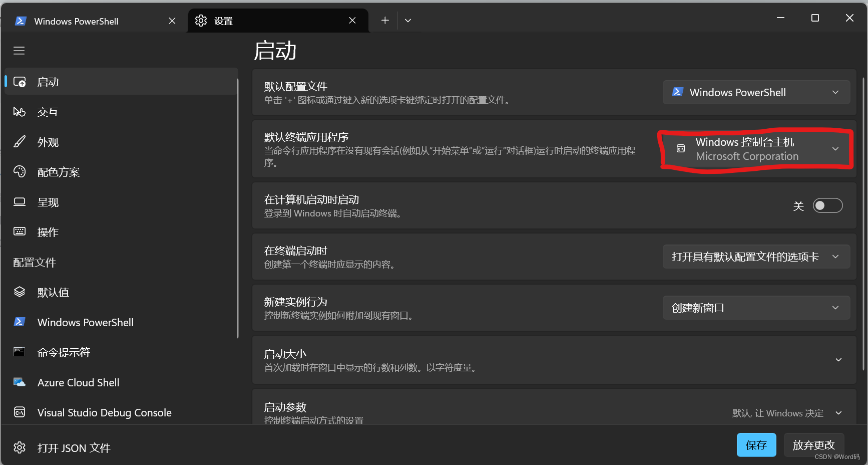This screenshot has height=465, width=868.
Task: Click the Visual Studio Debug Console icon
Action: click(20, 412)
